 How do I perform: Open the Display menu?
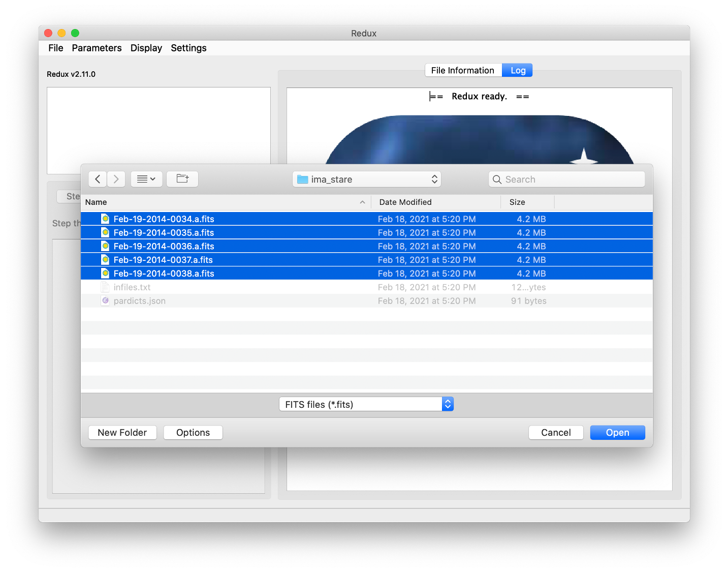click(x=146, y=48)
